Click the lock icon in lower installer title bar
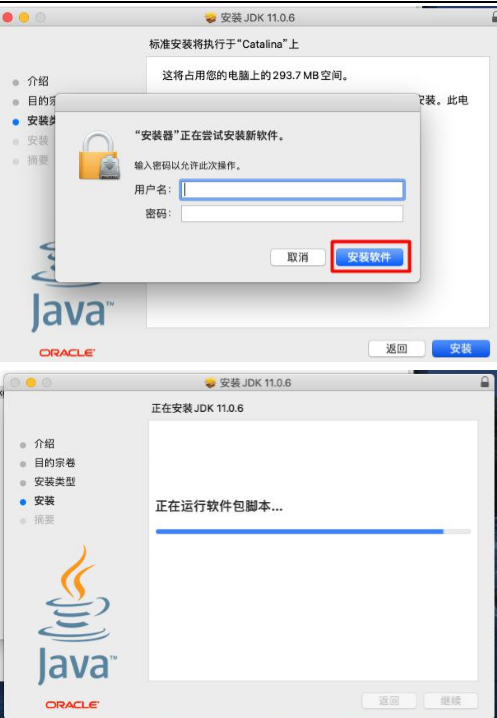The image size is (497, 718). pyautogui.click(x=485, y=382)
